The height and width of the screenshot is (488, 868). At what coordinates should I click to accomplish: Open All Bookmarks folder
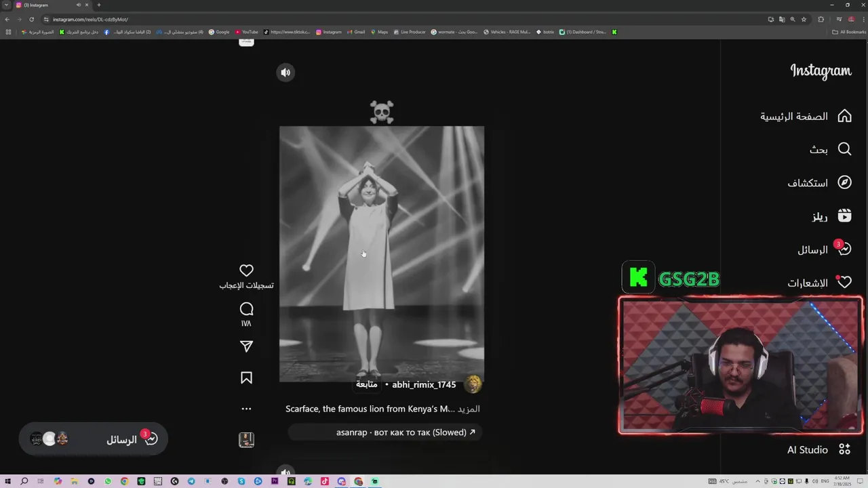pyautogui.click(x=849, y=32)
